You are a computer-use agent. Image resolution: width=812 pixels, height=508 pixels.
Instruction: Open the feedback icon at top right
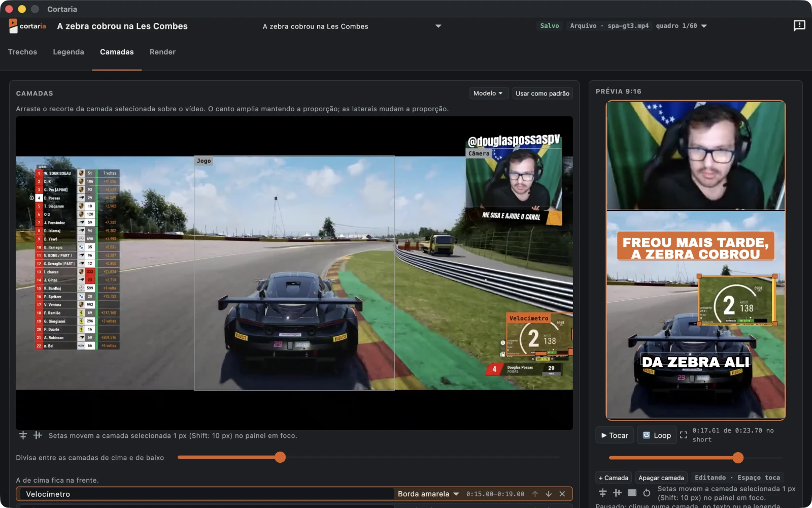(x=799, y=25)
